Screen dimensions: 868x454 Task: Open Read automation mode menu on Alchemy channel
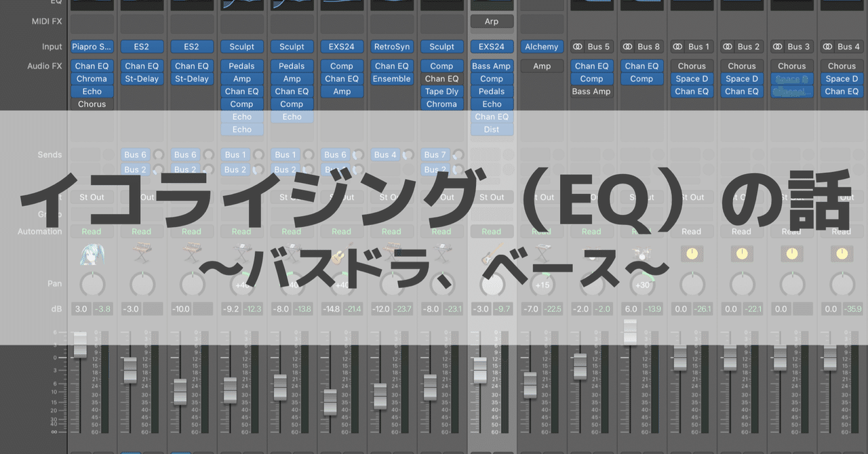coord(542,231)
